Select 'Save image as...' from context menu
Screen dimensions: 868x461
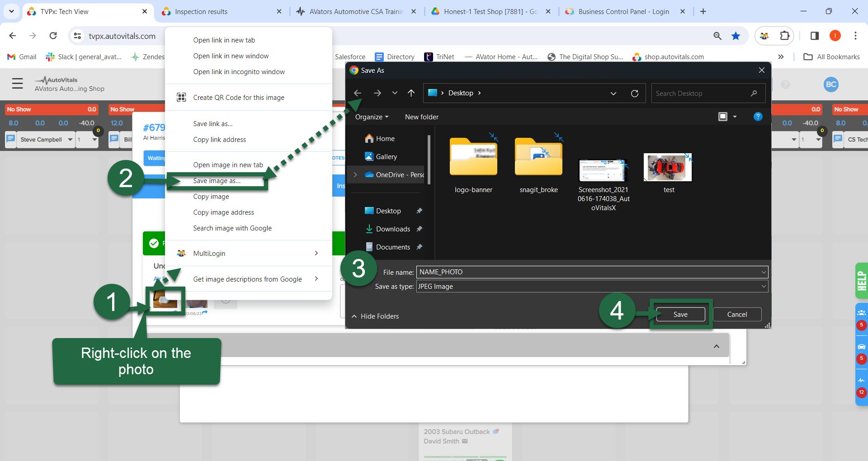[217, 181]
